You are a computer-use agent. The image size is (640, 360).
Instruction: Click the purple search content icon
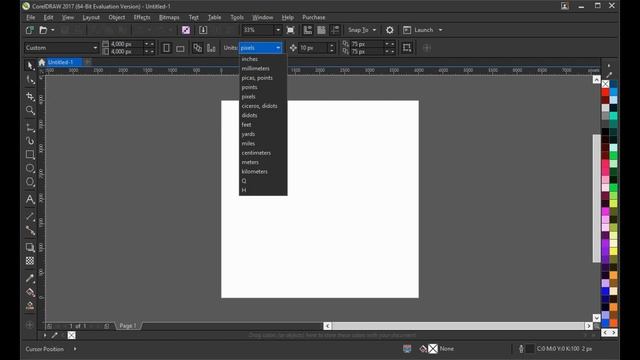pyautogui.click(x=186, y=30)
